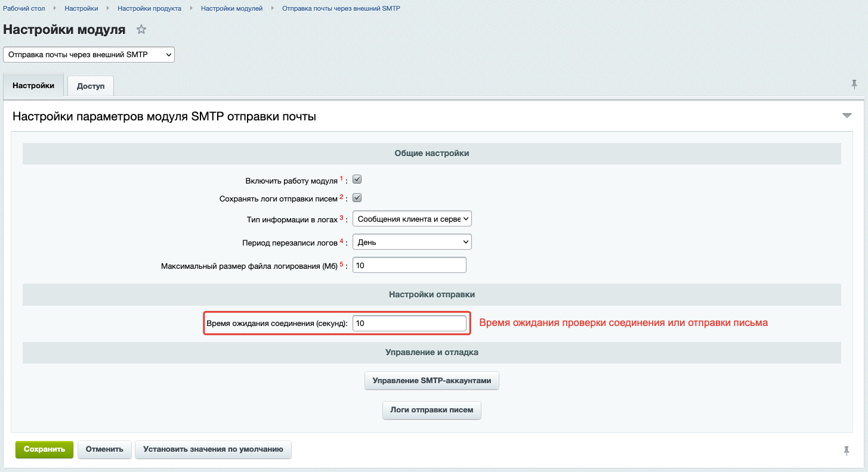Open 'Управление SMTP-аккаунтами'

pos(431,380)
